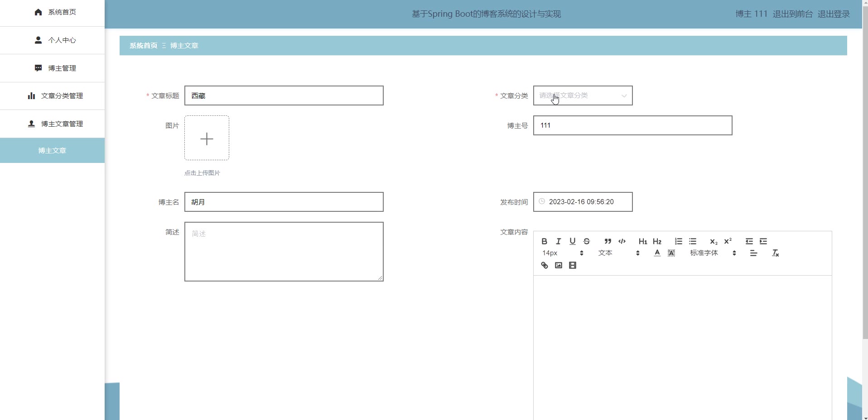Start a numbered ordered list
The height and width of the screenshot is (420, 868).
tap(678, 241)
